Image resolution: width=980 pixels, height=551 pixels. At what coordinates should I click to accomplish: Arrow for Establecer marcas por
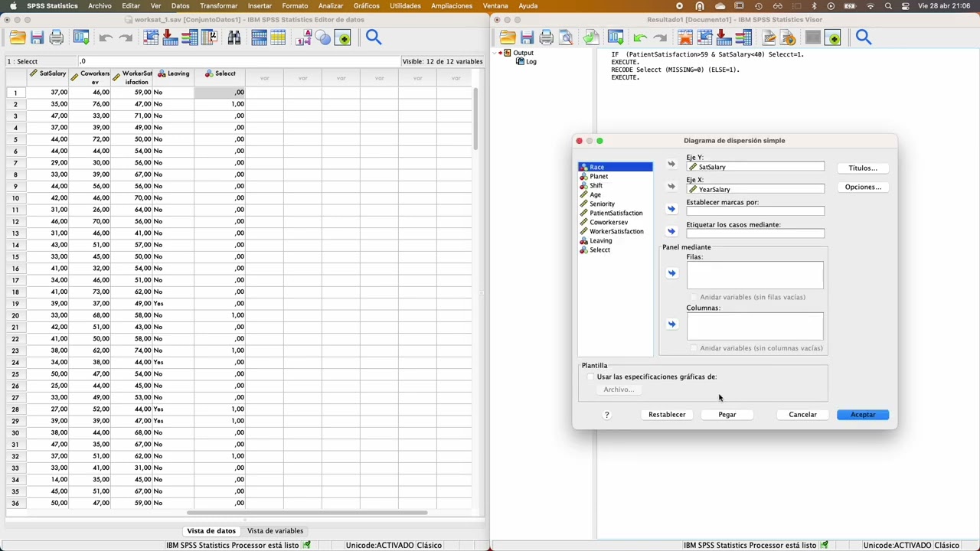(x=671, y=209)
